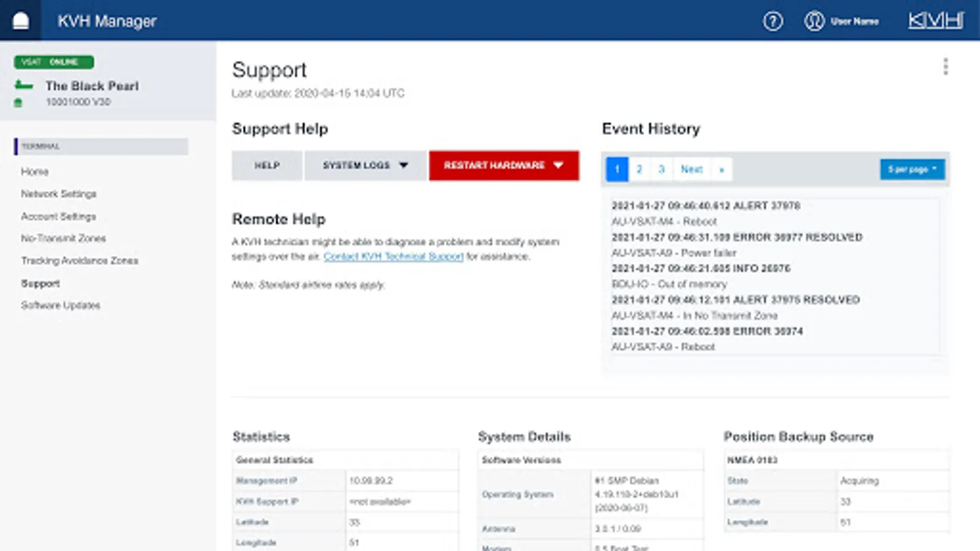Click the KVH Manager title
Image resolution: width=980 pixels, height=551 pixels.
(107, 21)
